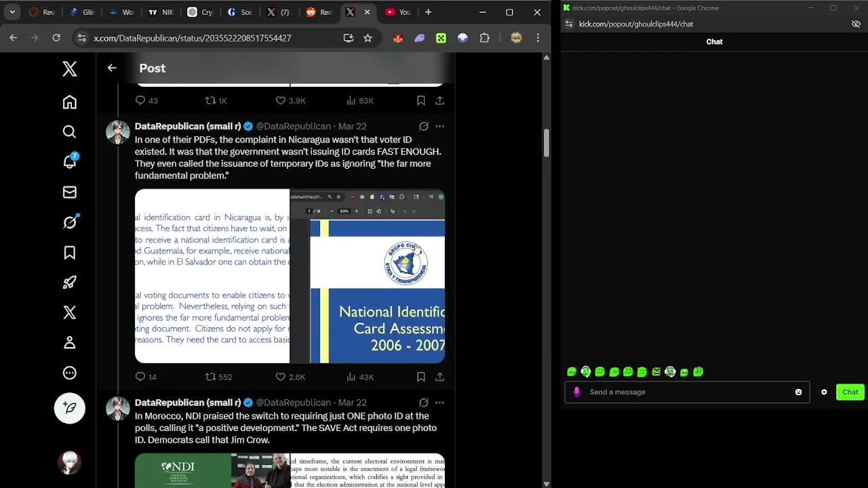Click the purple ghost extension icon
868x488 pixels.
click(x=420, y=38)
